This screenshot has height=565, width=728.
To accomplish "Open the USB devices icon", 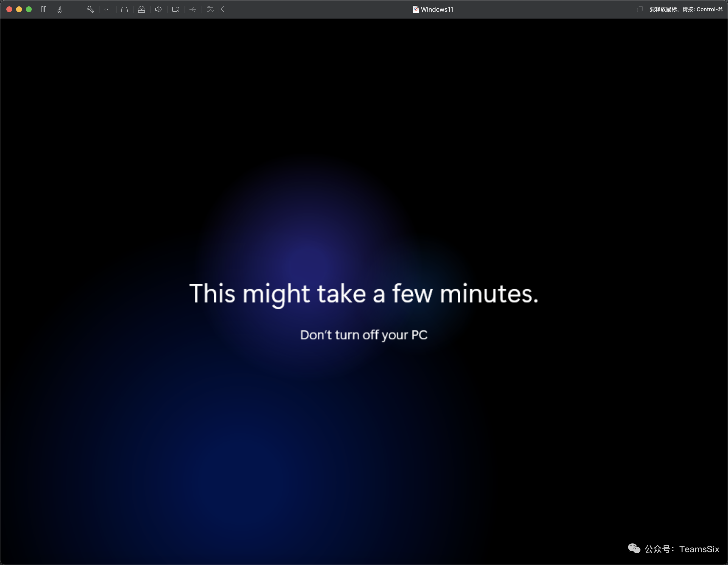I will pos(193,9).
